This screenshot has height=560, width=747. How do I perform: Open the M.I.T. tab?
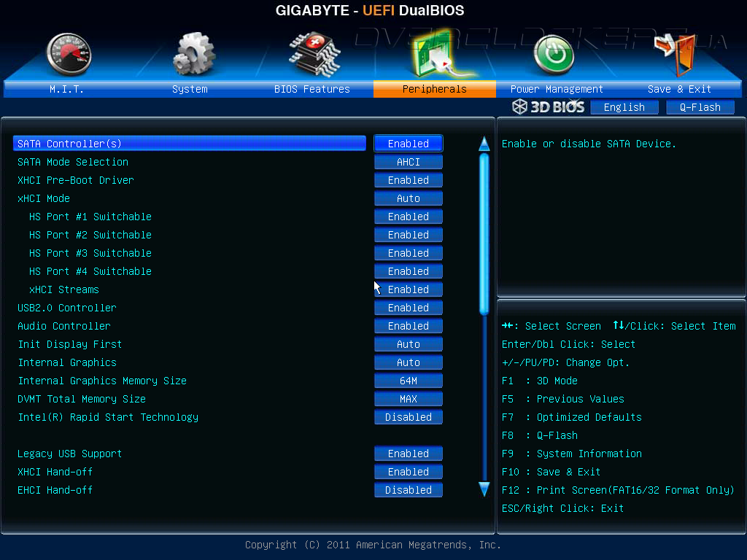(x=66, y=89)
